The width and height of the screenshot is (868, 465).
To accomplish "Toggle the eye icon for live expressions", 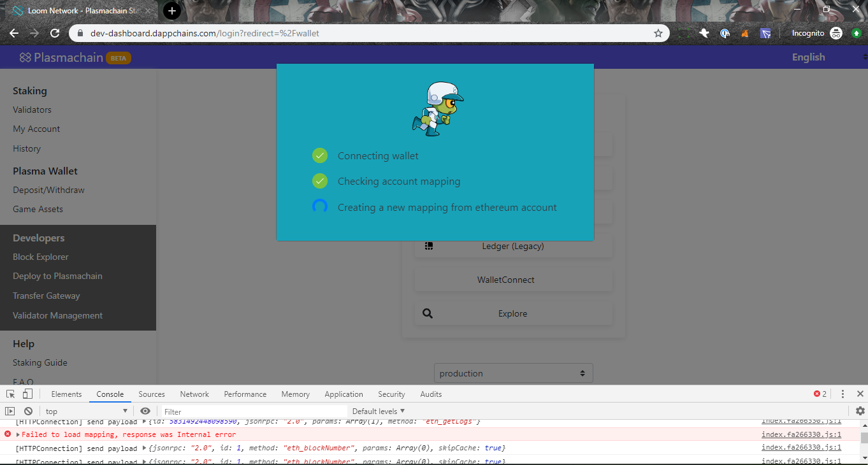I will coord(145,411).
